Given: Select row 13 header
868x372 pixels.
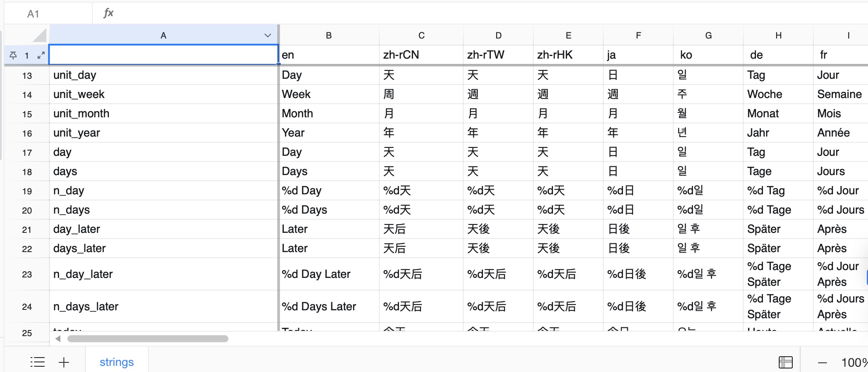Looking at the screenshot, I should click(27, 75).
